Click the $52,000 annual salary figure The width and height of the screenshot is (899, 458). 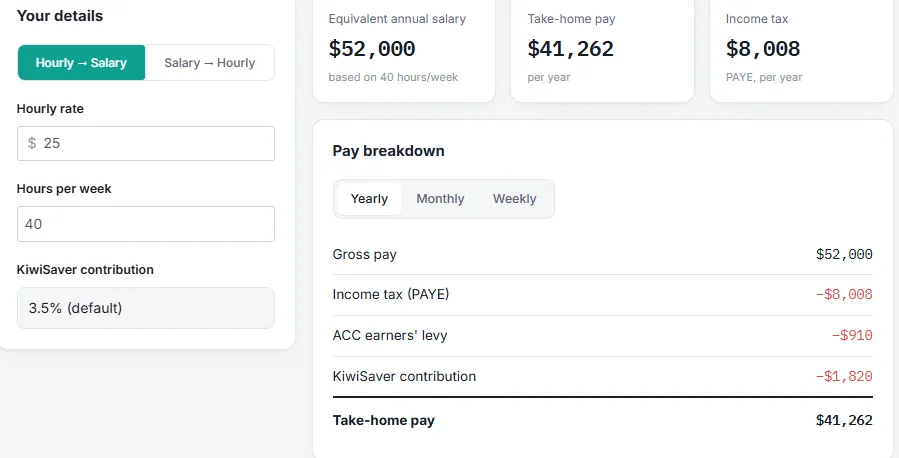372,48
